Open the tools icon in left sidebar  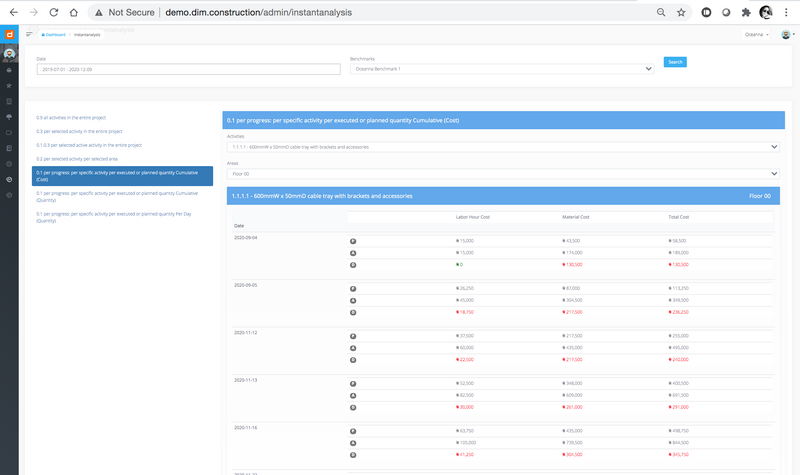[9, 86]
